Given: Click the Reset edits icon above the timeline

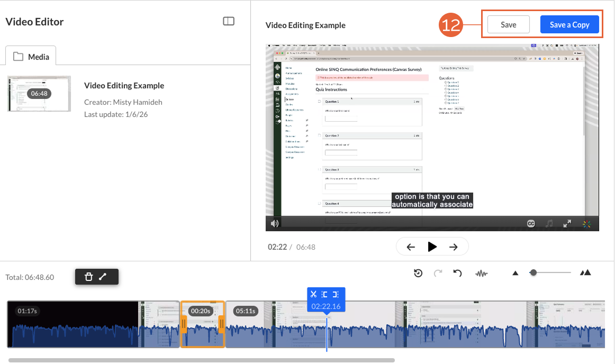Looking at the screenshot, I should click(418, 273).
